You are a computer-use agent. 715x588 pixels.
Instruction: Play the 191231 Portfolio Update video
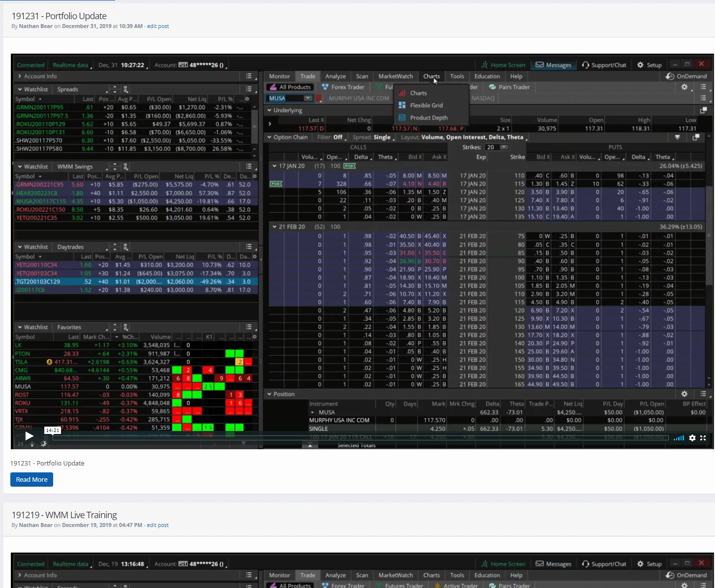click(29, 436)
